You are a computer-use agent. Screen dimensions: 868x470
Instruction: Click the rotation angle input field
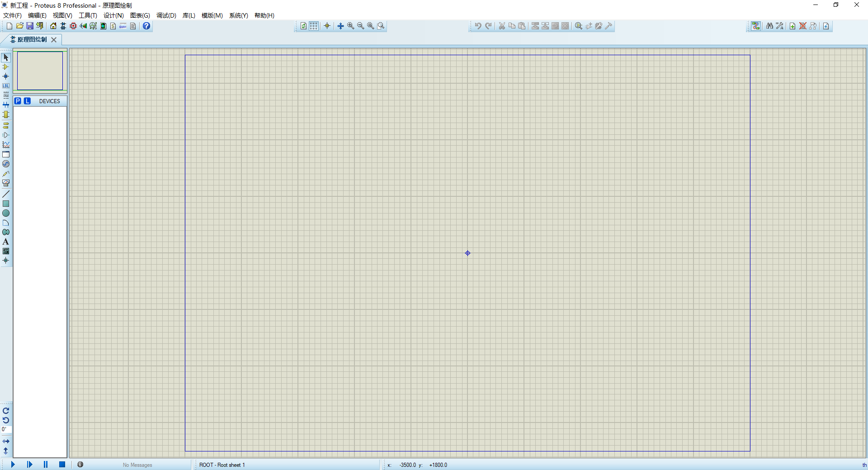(x=6, y=429)
